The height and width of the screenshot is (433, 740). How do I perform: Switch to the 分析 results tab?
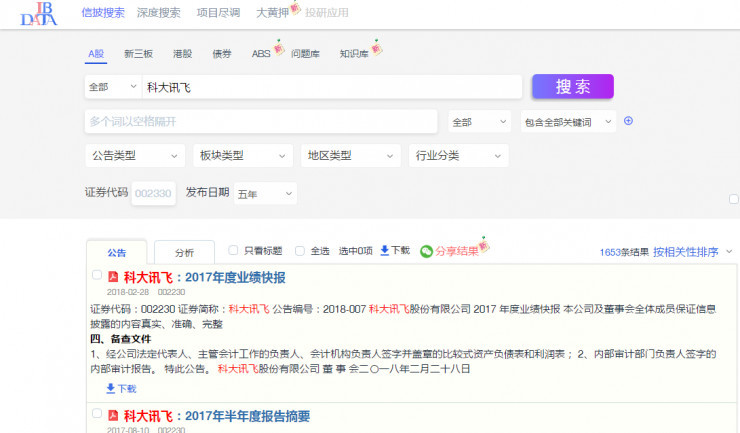[185, 253]
